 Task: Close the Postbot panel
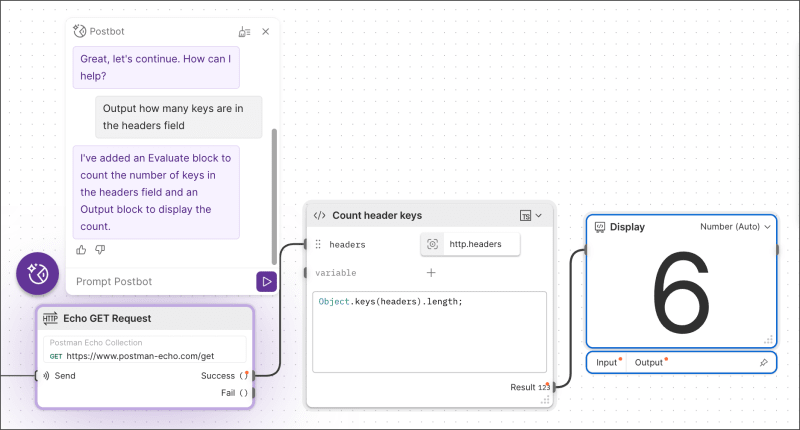pos(265,32)
